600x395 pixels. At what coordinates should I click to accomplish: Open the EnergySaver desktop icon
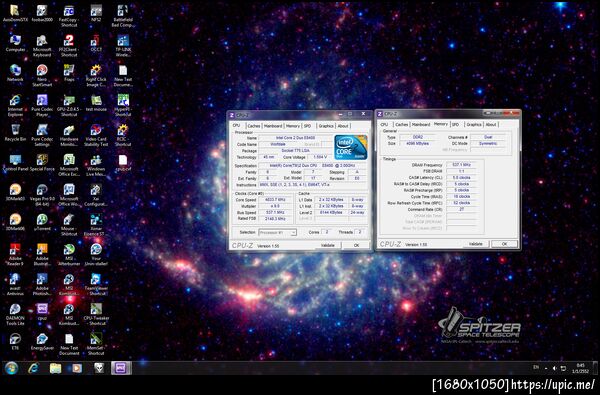click(42, 342)
